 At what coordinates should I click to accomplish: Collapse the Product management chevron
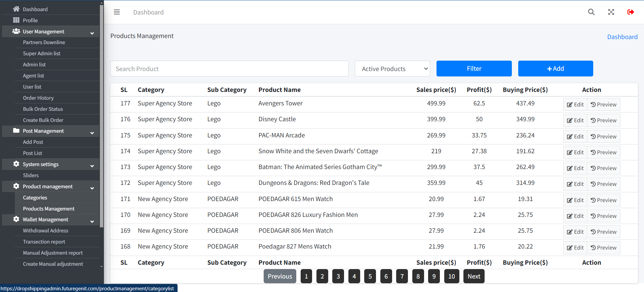click(92, 188)
